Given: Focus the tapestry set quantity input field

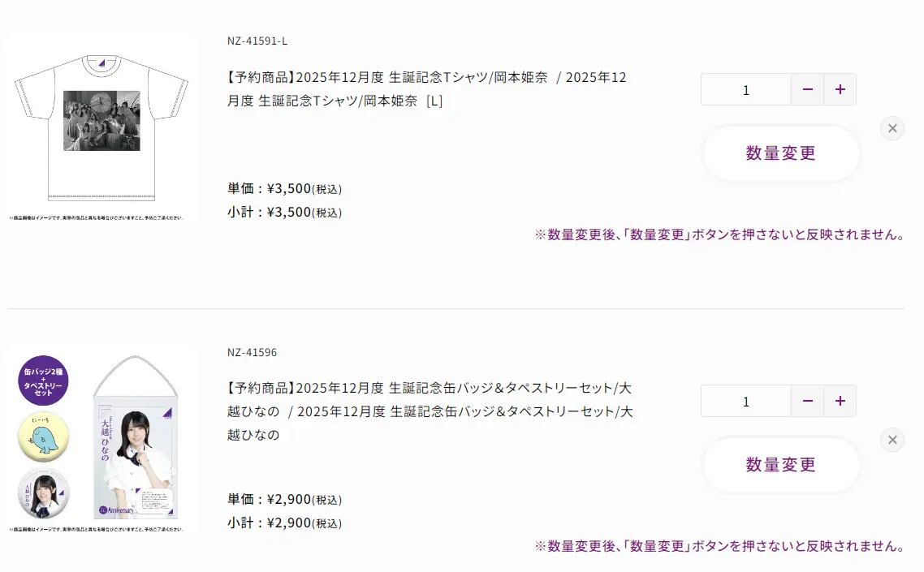Looking at the screenshot, I should [745, 401].
